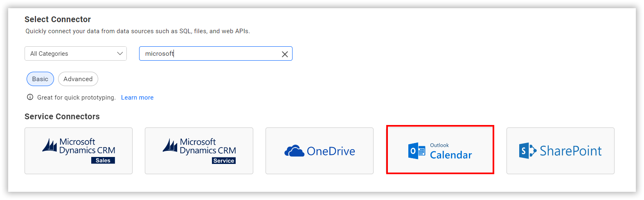Select the OneDrive connector
The width and height of the screenshot is (644, 200).
click(x=320, y=151)
